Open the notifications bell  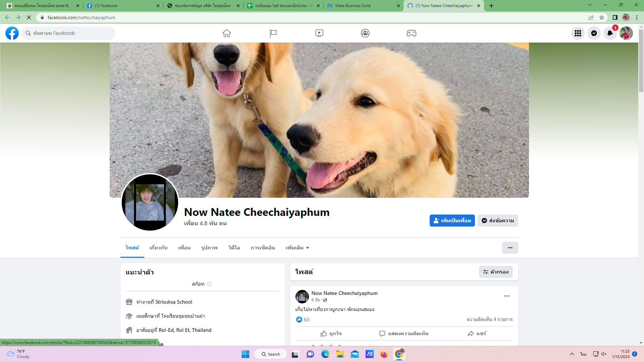point(610,33)
